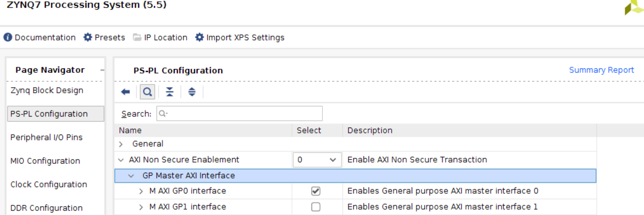Open the Summary Report link

(x=601, y=70)
